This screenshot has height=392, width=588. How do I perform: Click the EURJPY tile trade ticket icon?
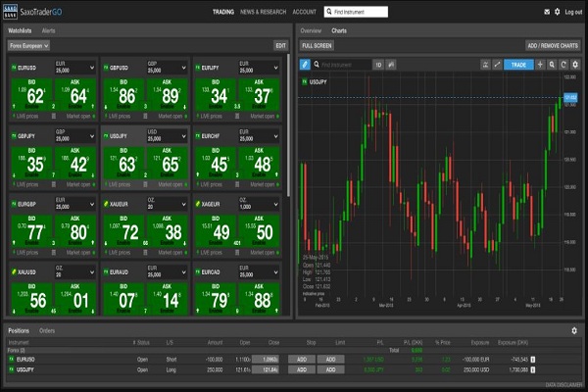coord(237,117)
